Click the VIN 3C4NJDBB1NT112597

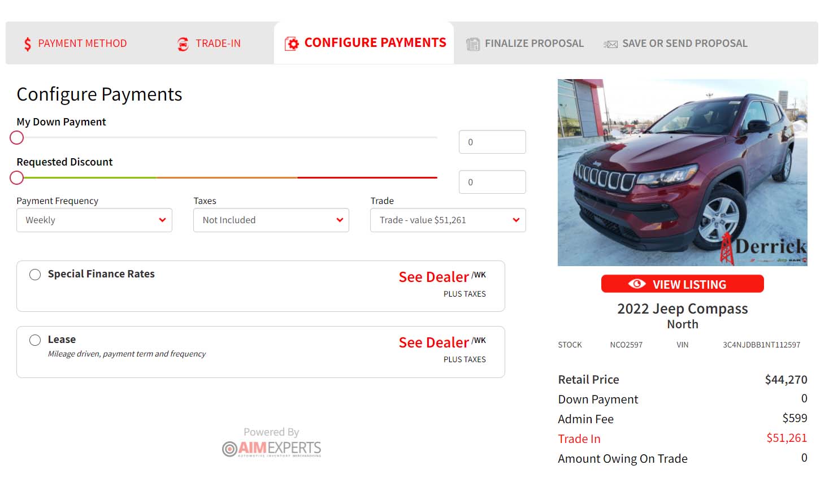762,345
